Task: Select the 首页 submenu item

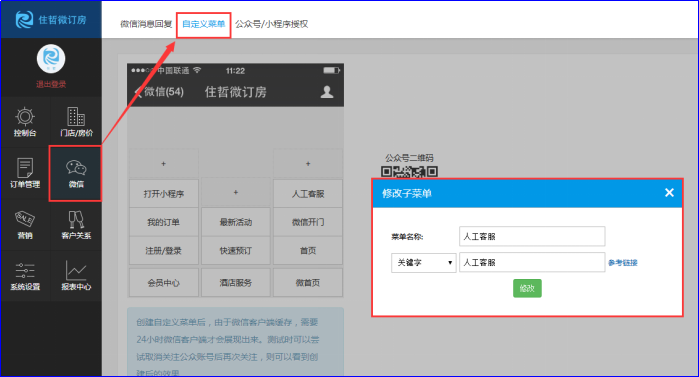Action: [308, 250]
